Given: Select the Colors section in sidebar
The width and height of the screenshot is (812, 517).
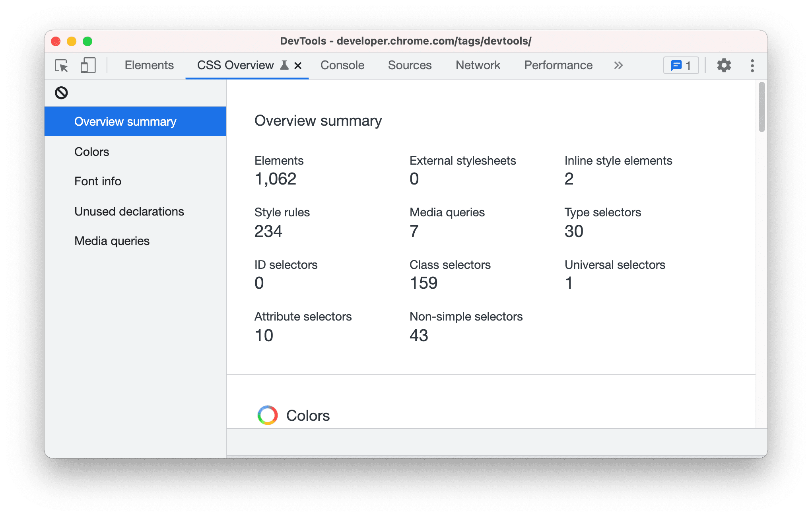Looking at the screenshot, I should (92, 152).
